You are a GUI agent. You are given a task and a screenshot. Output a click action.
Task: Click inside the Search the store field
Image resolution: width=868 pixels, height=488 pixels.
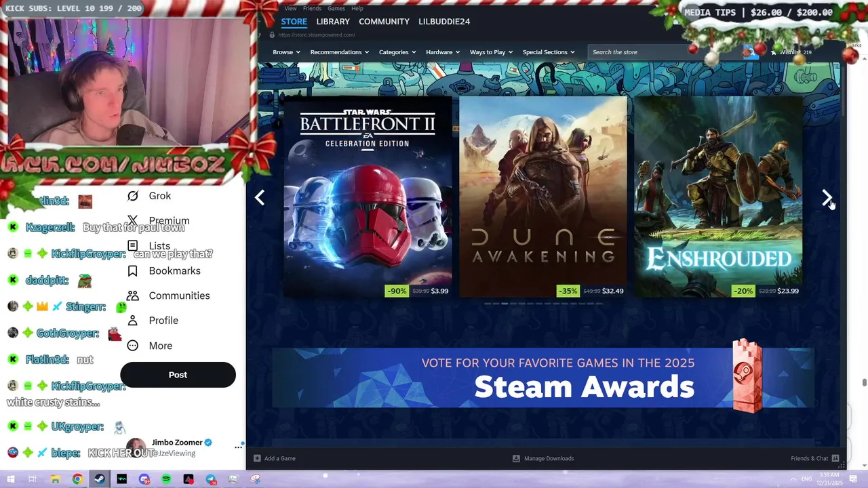coord(665,52)
